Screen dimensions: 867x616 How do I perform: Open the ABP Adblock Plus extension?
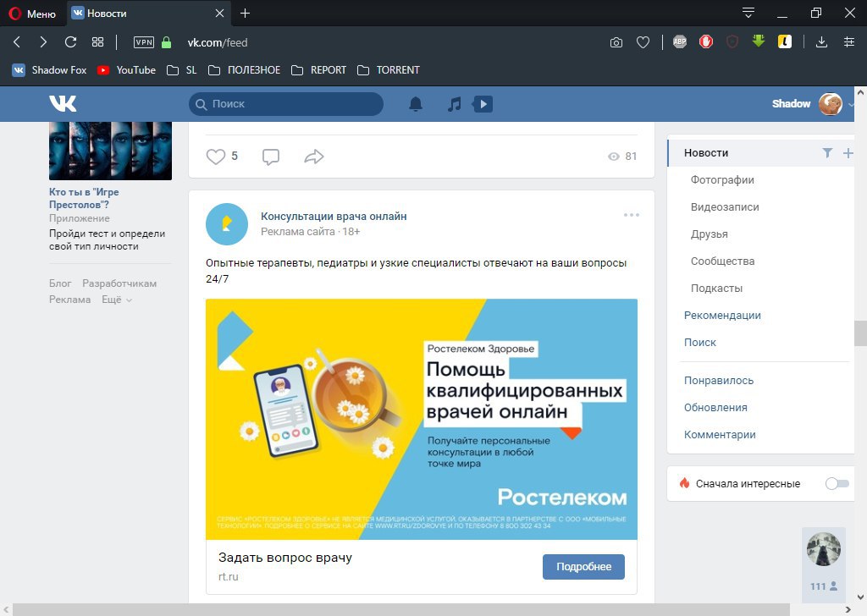tap(680, 41)
